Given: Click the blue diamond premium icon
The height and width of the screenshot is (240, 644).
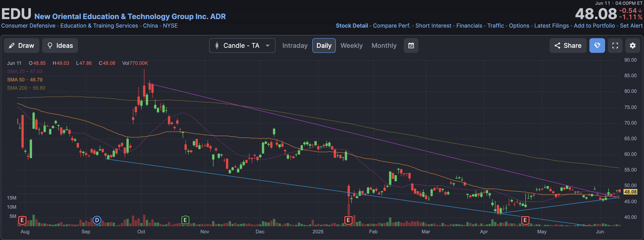Looking at the screenshot, I should tap(597, 46).
